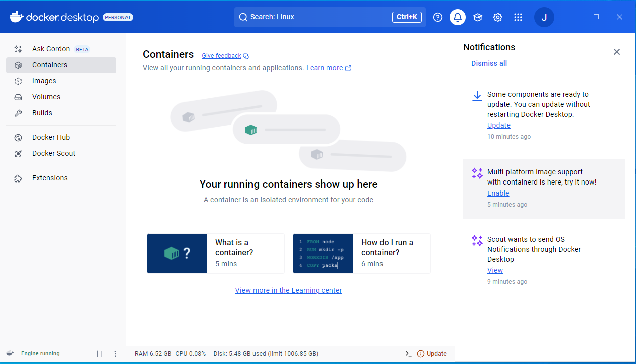Image resolution: width=636 pixels, height=364 pixels.
Task: Open Docker Hub from the sidebar
Action: pyautogui.click(x=61, y=137)
